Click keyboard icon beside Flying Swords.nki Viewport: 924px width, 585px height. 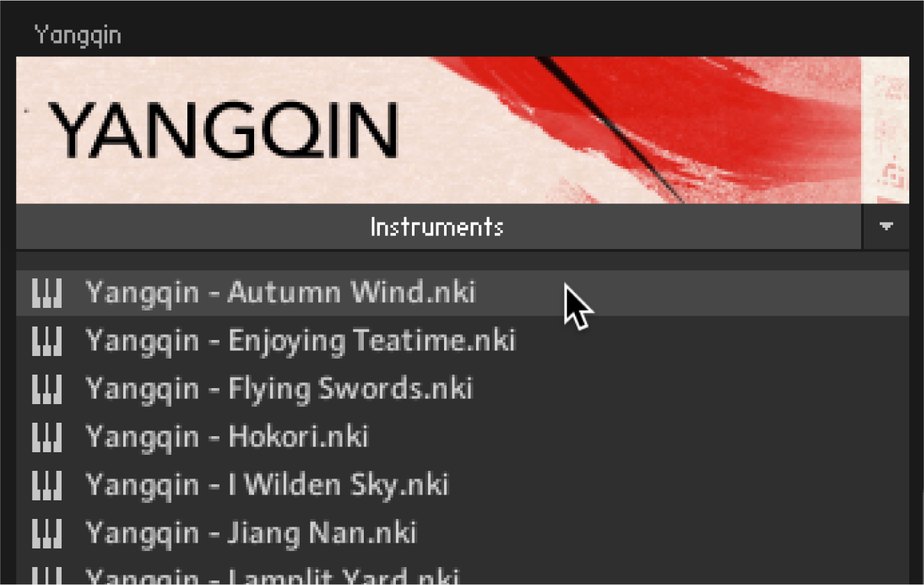pos(47,389)
